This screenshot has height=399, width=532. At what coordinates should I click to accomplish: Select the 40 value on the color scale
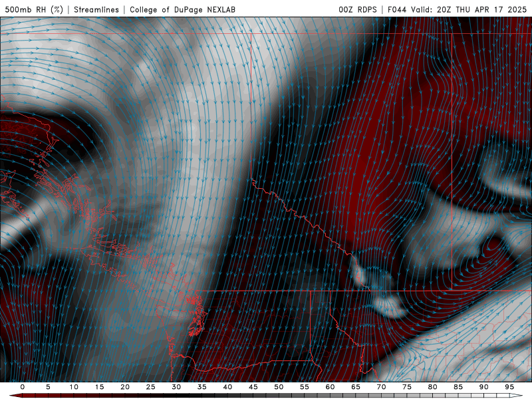[227, 387]
